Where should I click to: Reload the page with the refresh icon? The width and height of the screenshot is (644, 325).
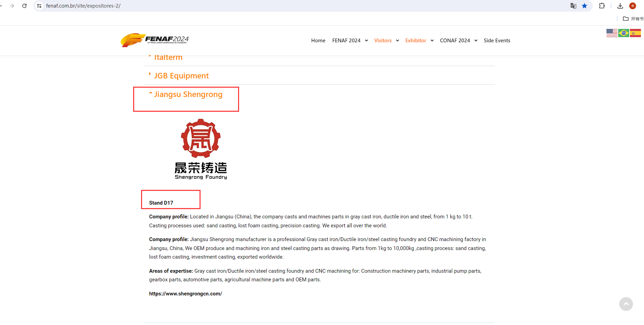[24, 6]
